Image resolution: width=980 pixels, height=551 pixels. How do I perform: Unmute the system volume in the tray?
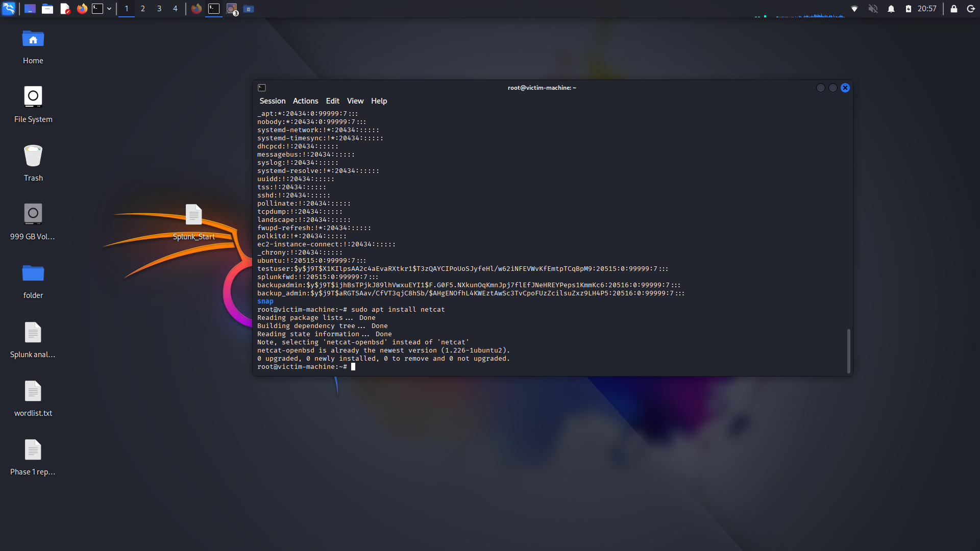873,9
